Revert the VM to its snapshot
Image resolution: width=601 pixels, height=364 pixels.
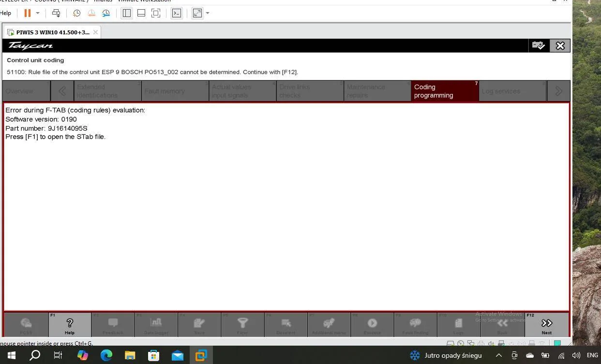point(91,13)
